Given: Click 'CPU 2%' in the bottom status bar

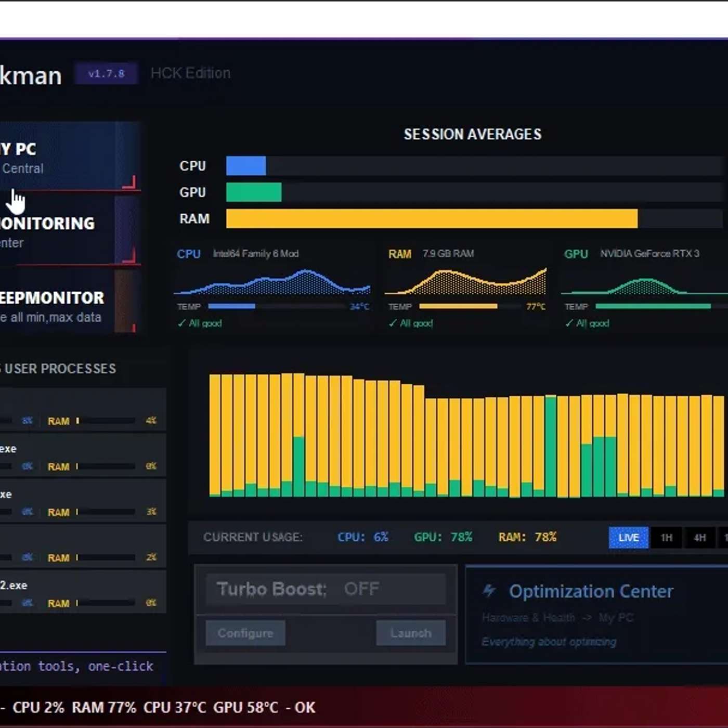Looking at the screenshot, I should 38,708.
